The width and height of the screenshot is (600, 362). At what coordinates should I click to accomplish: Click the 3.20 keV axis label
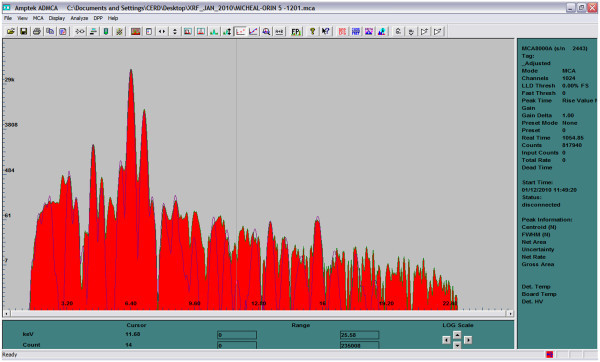[x=67, y=303]
